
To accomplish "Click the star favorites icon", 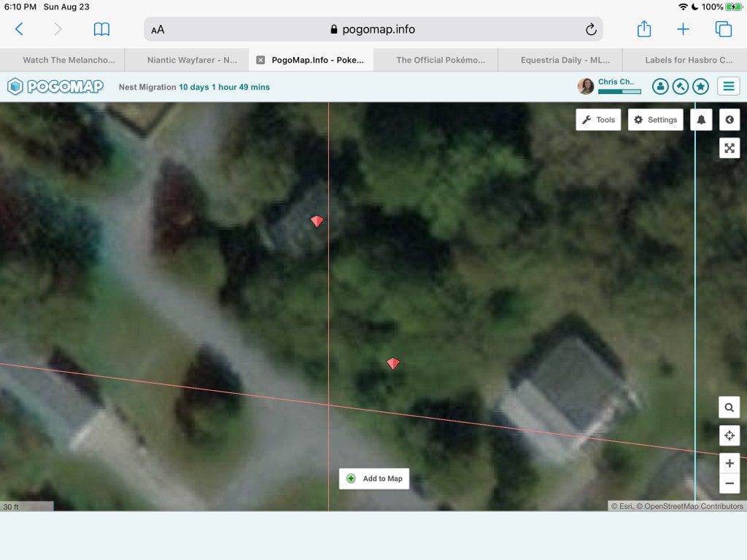I will tap(700, 87).
